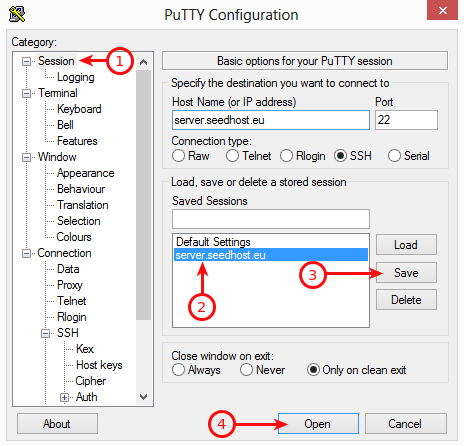Open the Appearance category
Screen dimensions: 464x446
click(86, 173)
